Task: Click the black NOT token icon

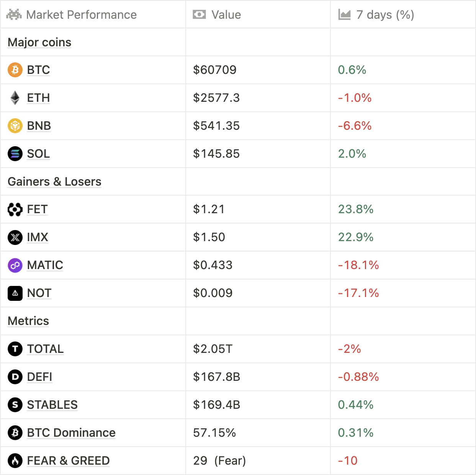Action: tap(15, 293)
